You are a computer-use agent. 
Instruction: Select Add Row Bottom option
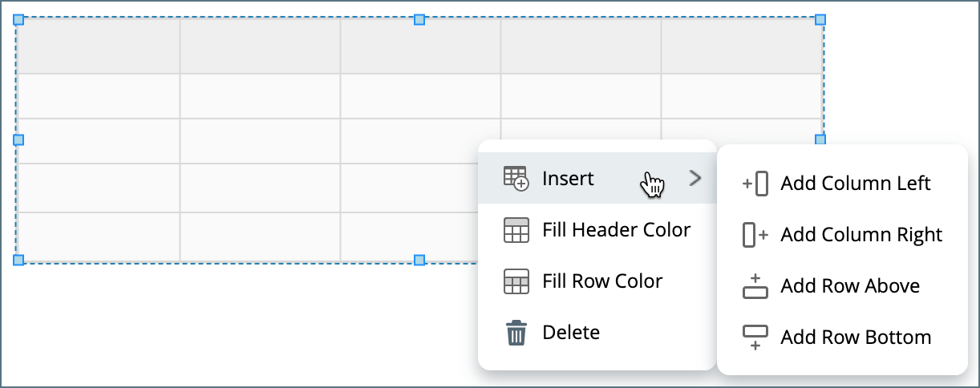point(856,337)
